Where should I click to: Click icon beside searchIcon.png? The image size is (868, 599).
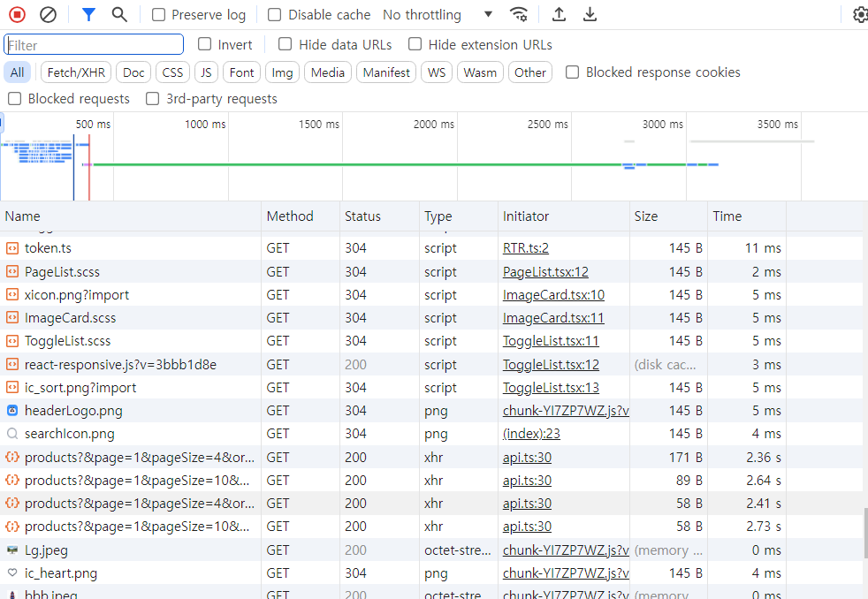12,434
